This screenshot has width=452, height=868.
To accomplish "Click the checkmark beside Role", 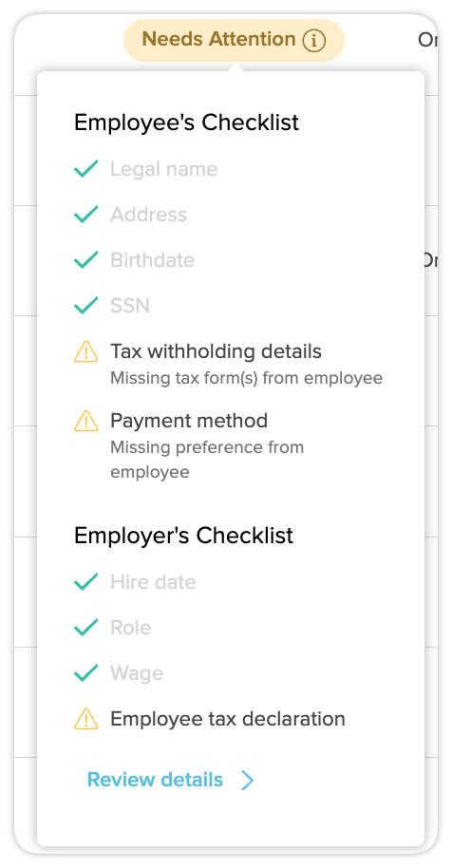I will coord(85,627).
